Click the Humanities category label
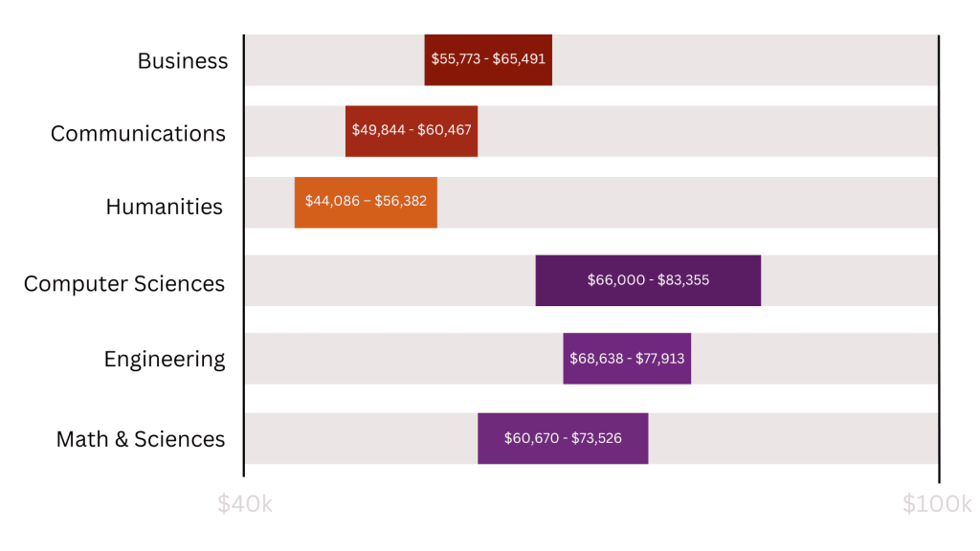This screenshot has height=551, width=980. pos(164,207)
